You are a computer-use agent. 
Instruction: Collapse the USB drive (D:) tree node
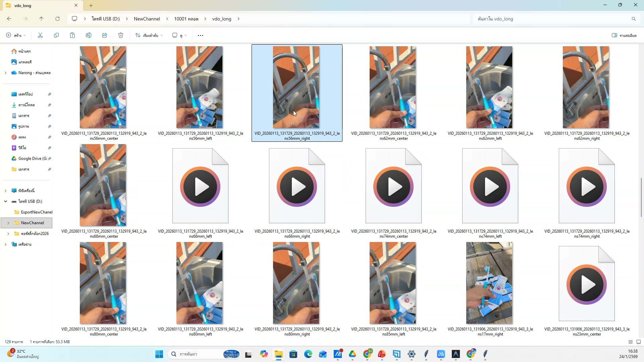(x=5, y=201)
